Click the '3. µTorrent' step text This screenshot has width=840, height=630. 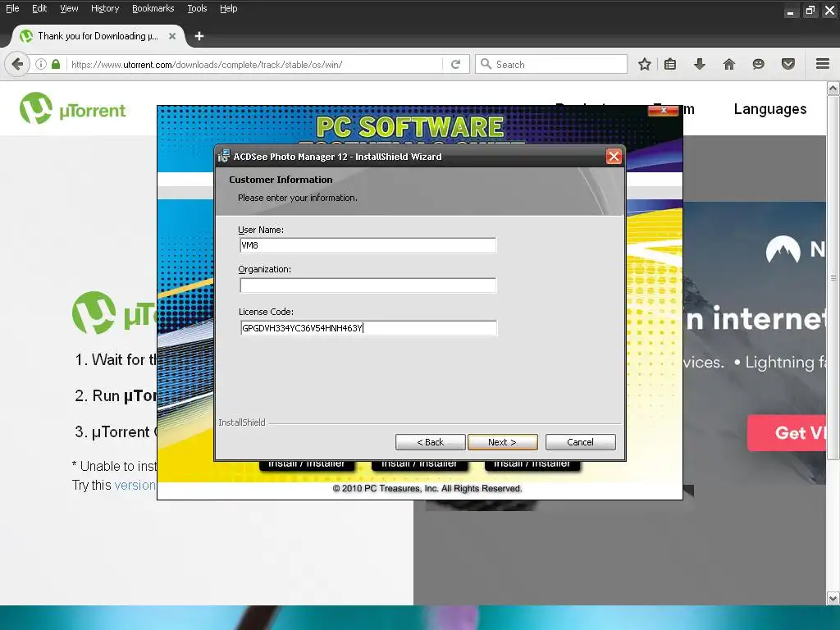[x=115, y=431]
